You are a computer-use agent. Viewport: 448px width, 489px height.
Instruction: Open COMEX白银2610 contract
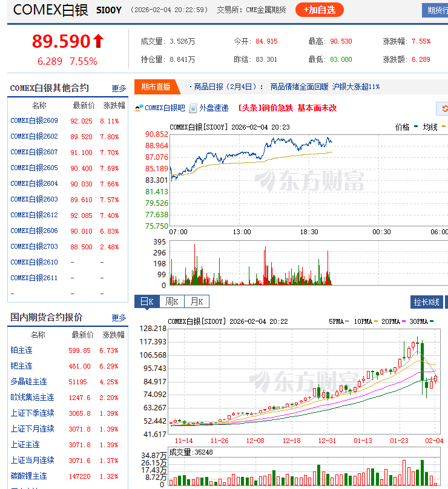click(34, 262)
